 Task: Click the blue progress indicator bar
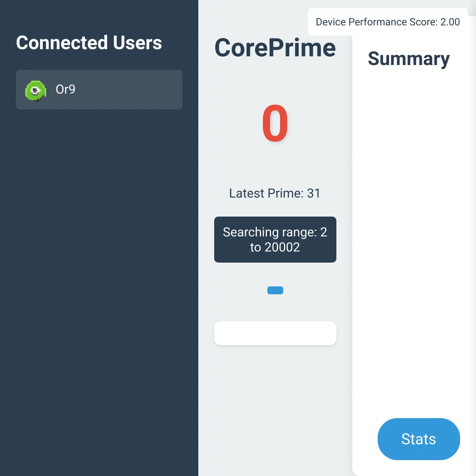tap(275, 290)
